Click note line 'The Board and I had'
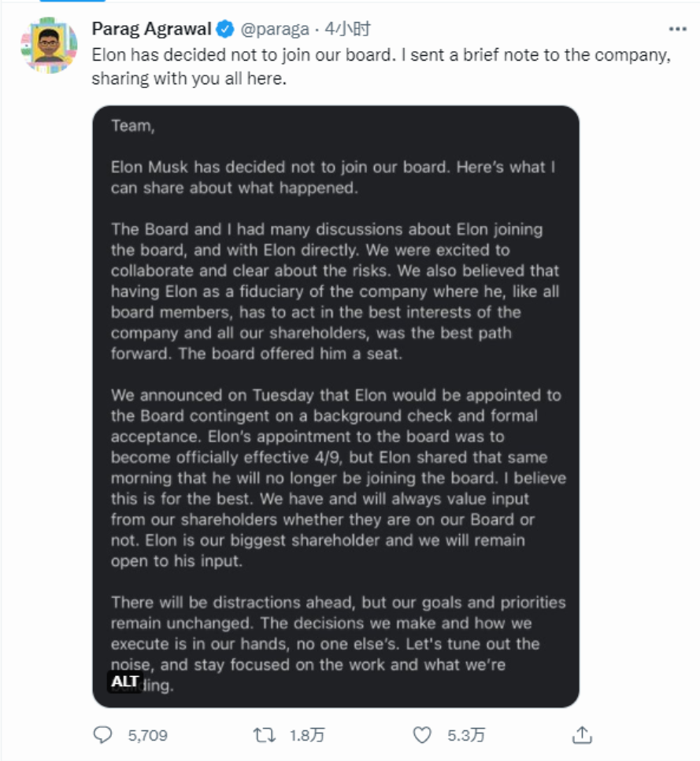 pos(326,230)
